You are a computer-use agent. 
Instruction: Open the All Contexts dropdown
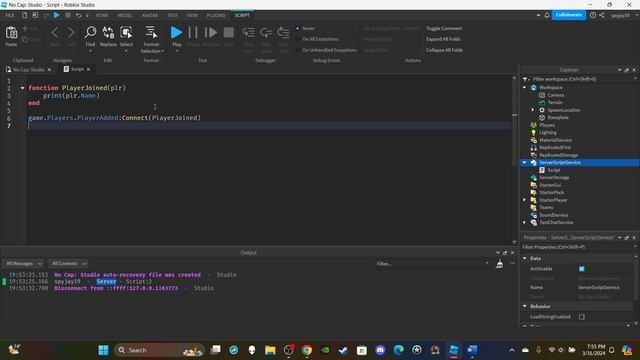tap(68, 264)
